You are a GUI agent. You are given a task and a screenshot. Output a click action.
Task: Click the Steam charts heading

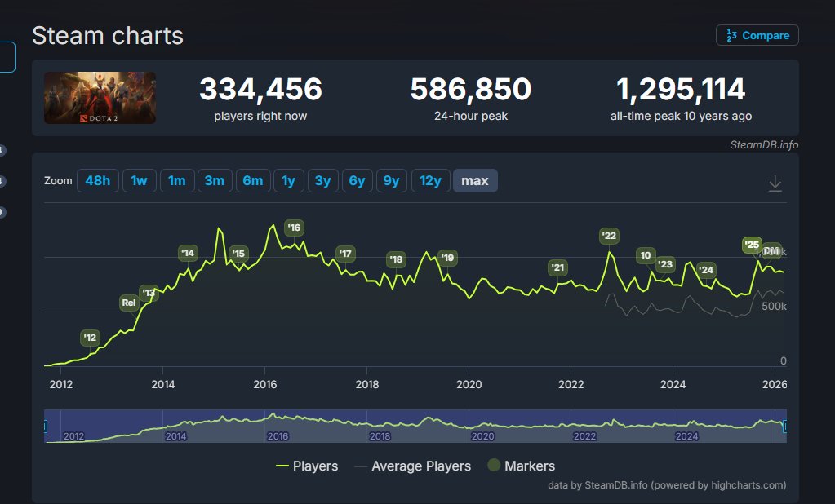click(108, 36)
